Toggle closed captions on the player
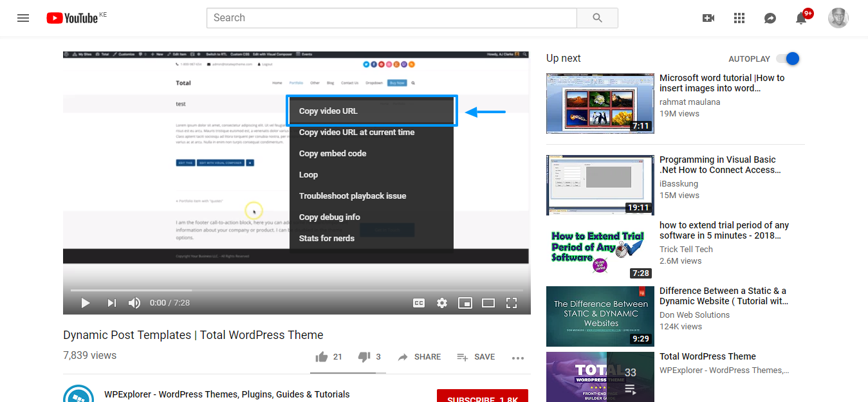 (419, 303)
